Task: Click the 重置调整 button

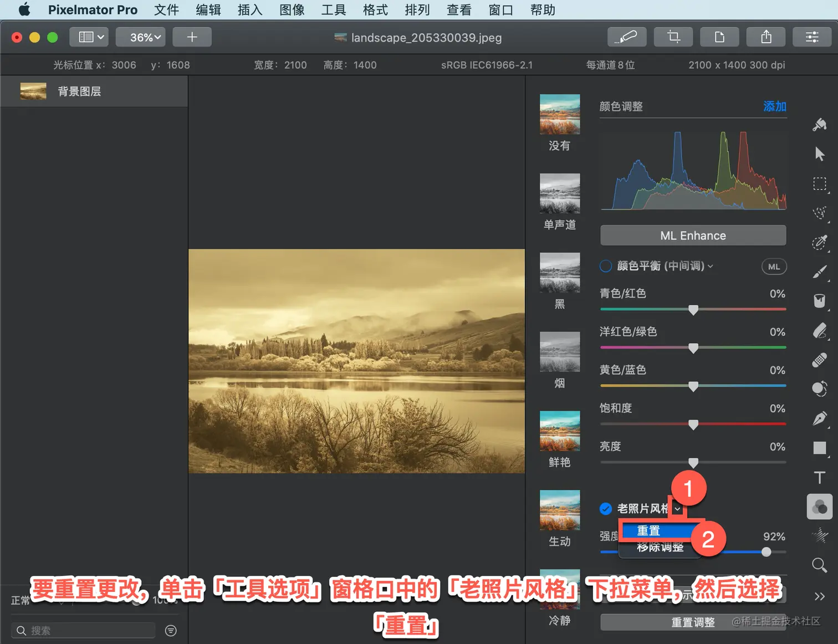Action: [693, 622]
